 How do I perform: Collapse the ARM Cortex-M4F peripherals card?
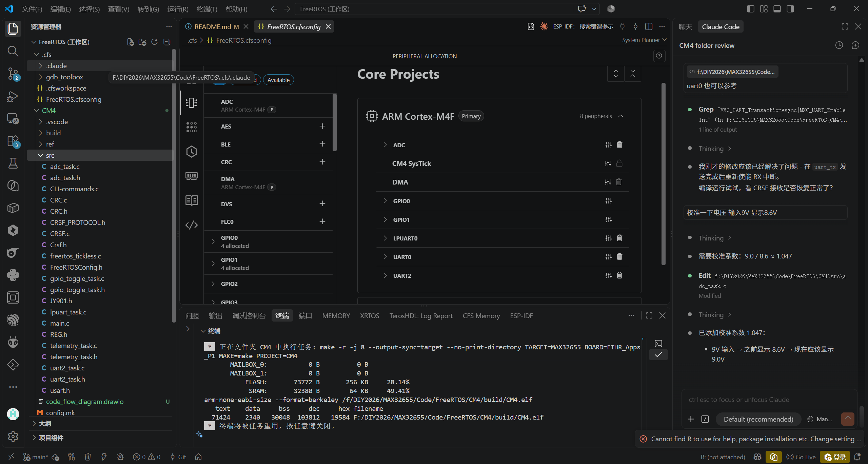point(621,116)
